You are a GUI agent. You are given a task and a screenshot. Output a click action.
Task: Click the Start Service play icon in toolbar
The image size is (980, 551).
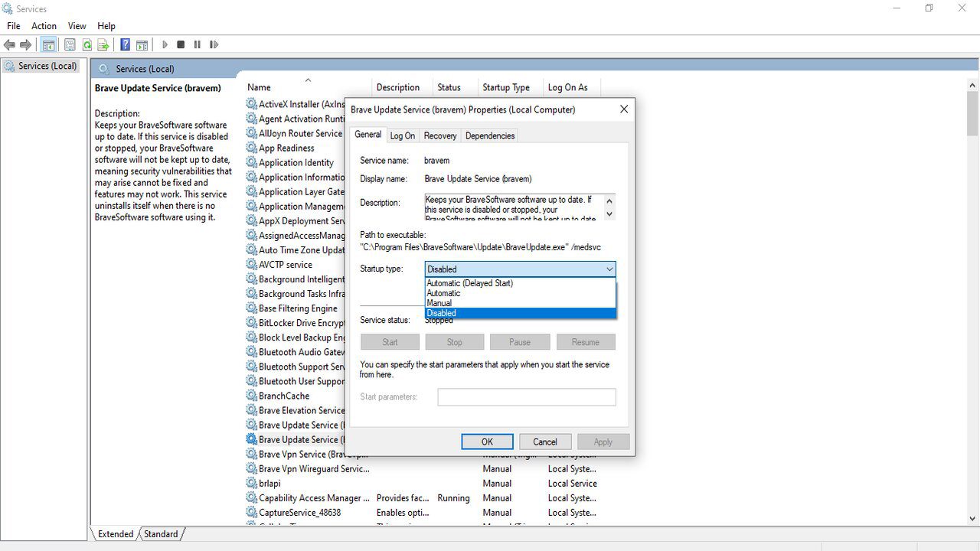pos(165,45)
